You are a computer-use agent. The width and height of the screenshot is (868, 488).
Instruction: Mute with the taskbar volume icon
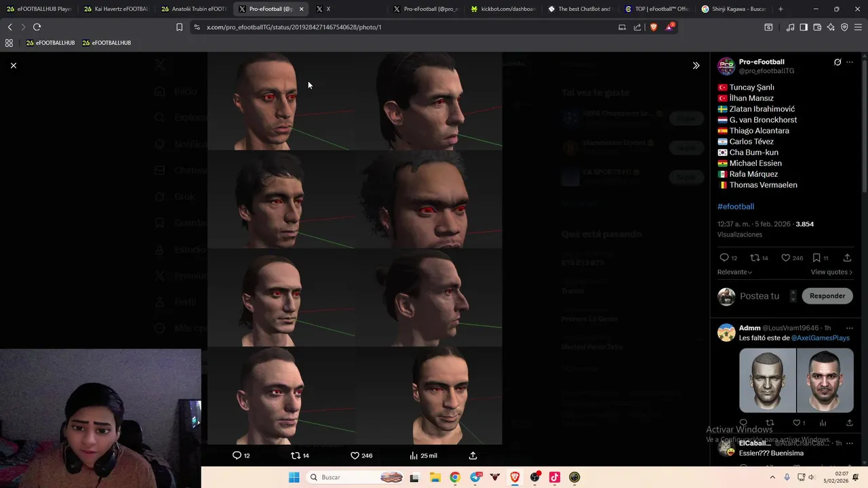[812, 477]
